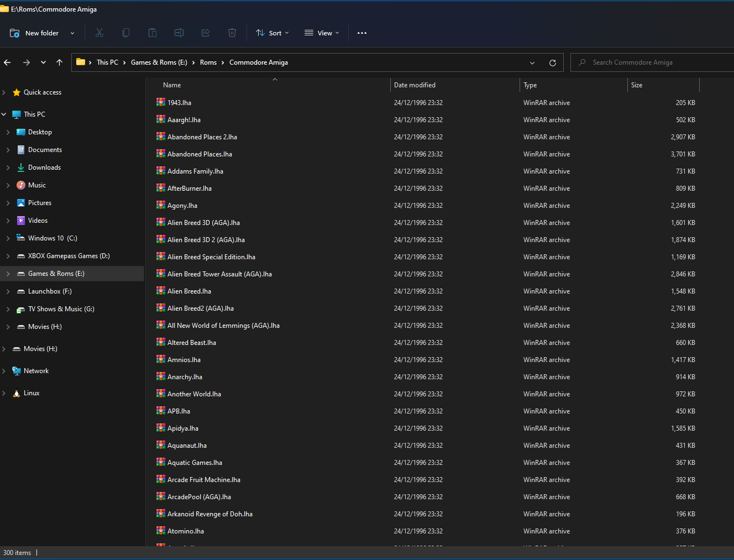Click the Delete trash icon

pos(232,33)
